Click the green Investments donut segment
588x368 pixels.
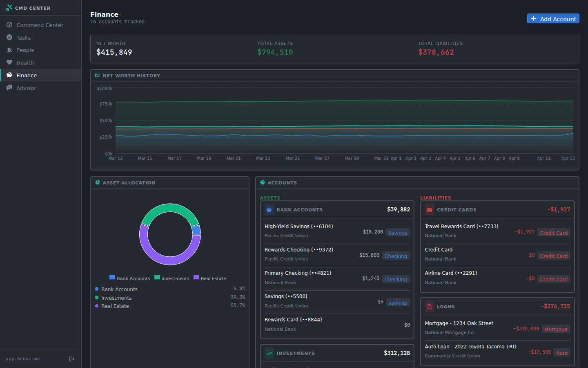(x=170, y=208)
